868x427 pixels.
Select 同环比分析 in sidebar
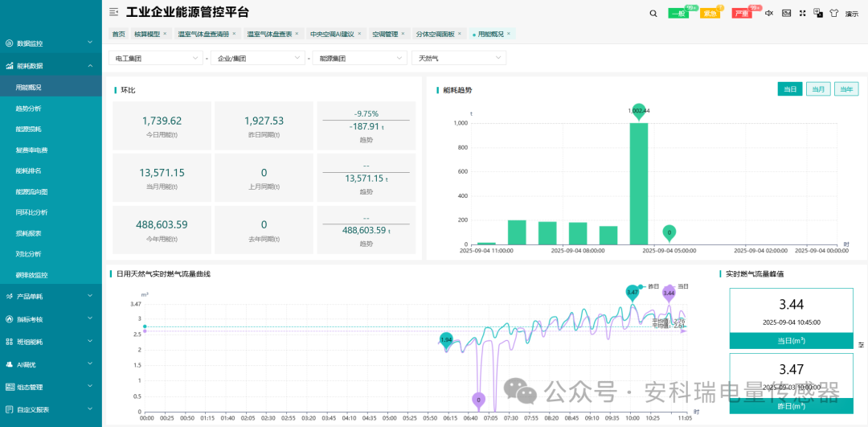(x=51, y=212)
